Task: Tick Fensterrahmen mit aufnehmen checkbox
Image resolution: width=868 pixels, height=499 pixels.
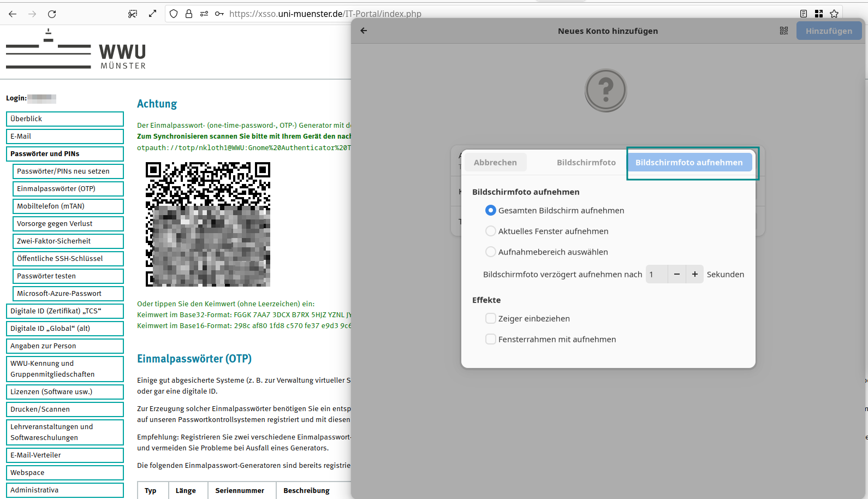Action: 491,340
